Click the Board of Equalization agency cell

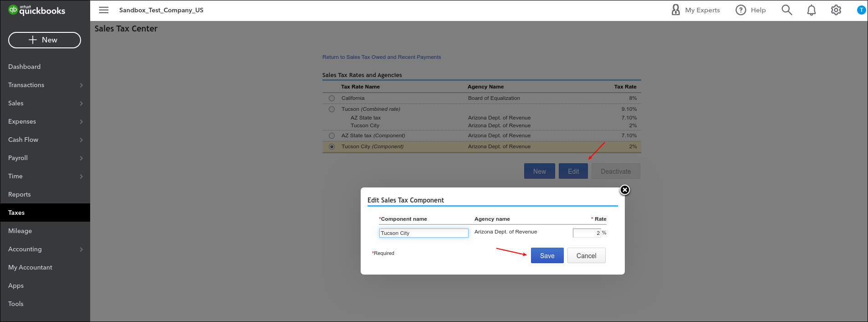coord(494,98)
